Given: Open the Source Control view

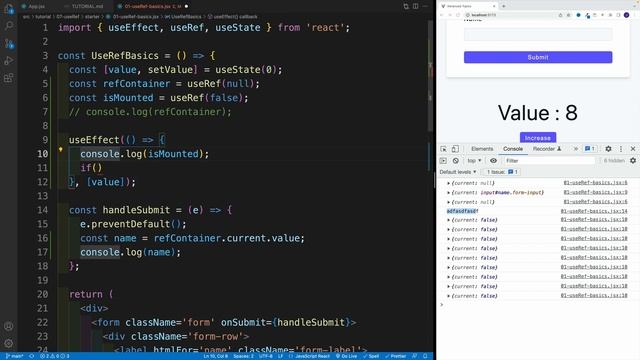Looking at the screenshot, I should pyautogui.click(x=9, y=43).
